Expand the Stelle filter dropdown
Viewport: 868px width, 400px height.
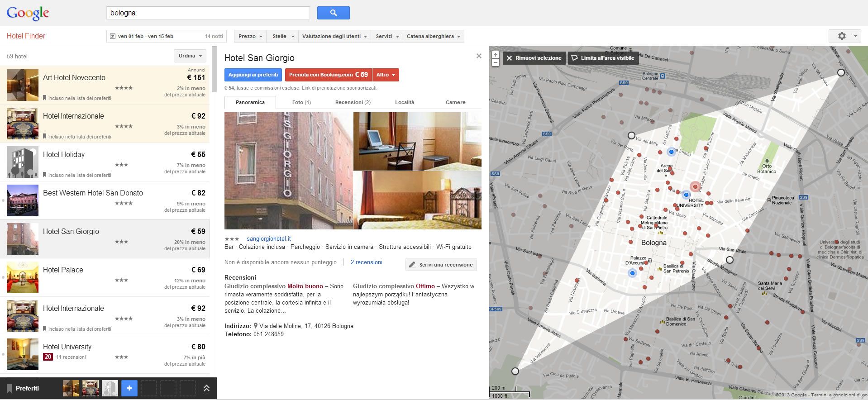pos(283,36)
